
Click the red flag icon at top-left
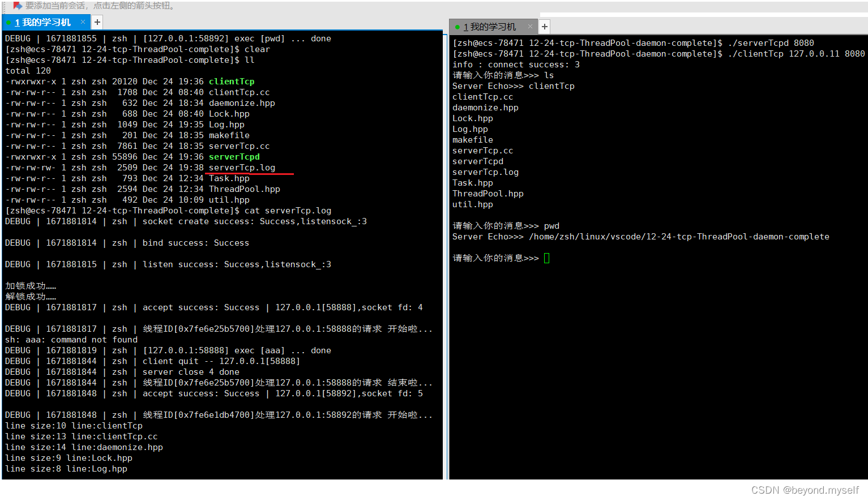(18, 6)
